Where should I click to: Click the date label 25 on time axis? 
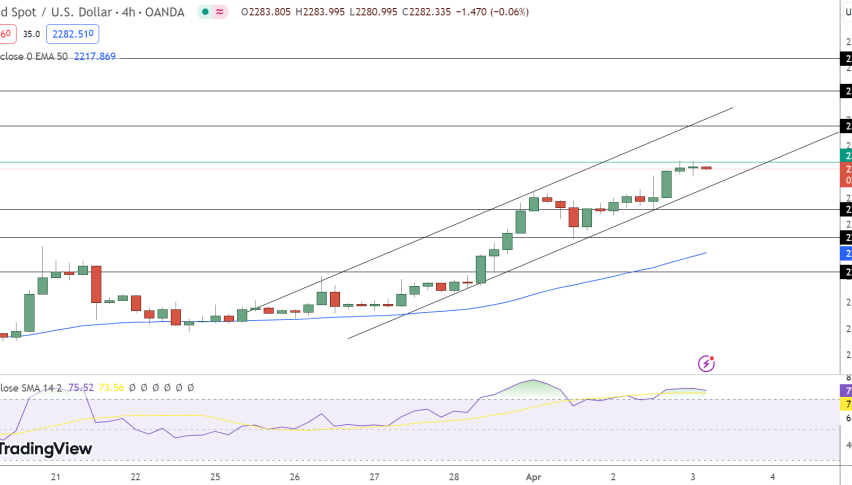click(x=215, y=477)
